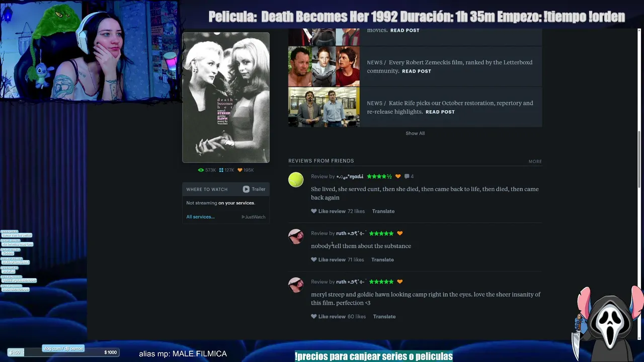Translate the 'nobody tell them' review
Screen dimensions: 644x362
[x=382, y=260]
